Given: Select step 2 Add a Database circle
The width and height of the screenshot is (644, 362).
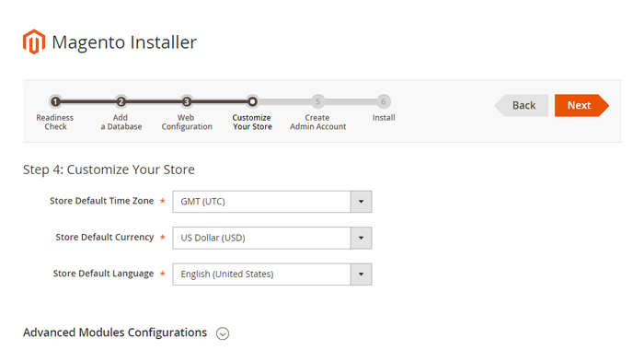Looking at the screenshot, I should 121,101.
